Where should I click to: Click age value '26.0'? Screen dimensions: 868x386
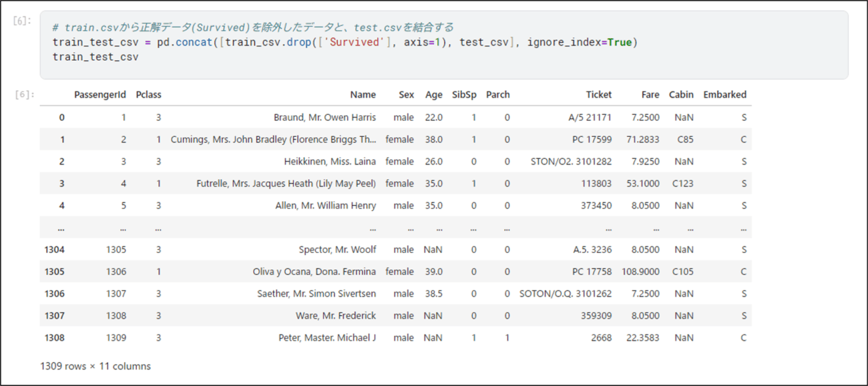(x=434, y=162)
